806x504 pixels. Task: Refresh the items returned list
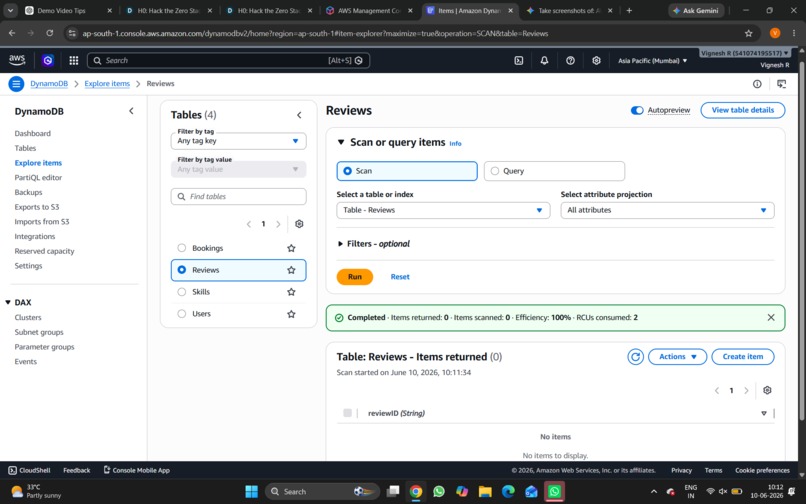tap(635, 356)
